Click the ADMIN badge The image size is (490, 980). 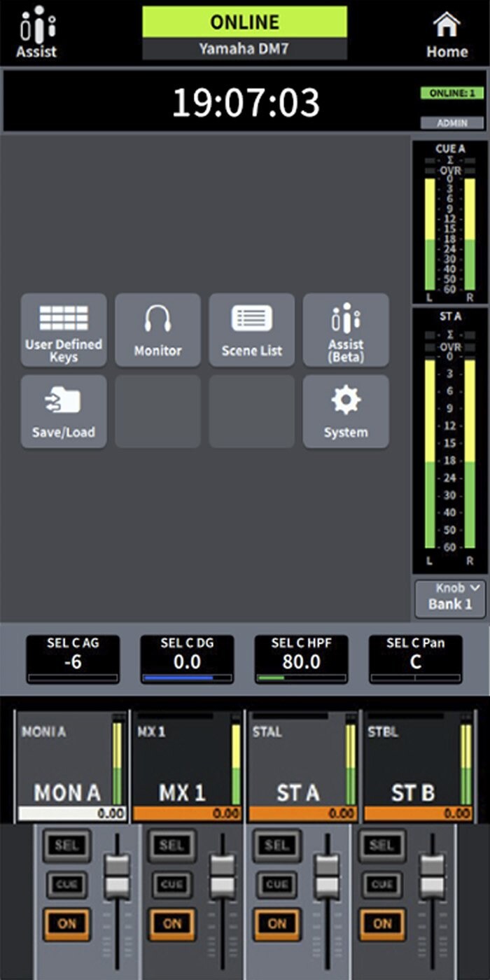[452, 122]
